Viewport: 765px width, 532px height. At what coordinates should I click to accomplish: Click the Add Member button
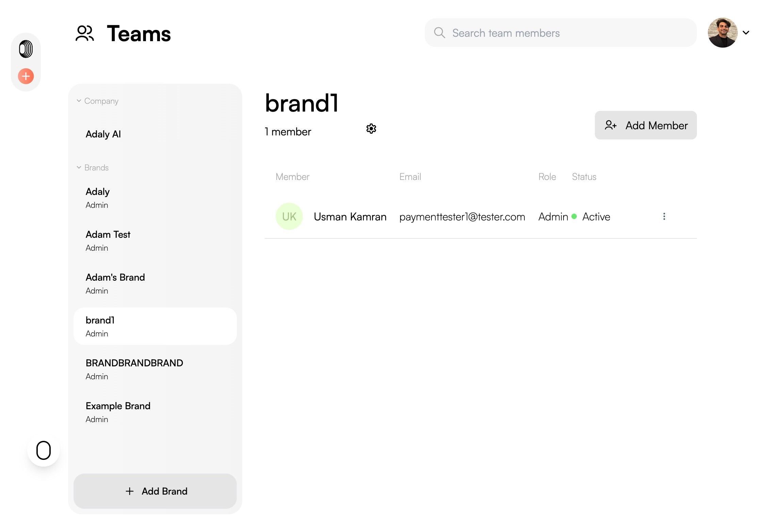coord(645,125)
